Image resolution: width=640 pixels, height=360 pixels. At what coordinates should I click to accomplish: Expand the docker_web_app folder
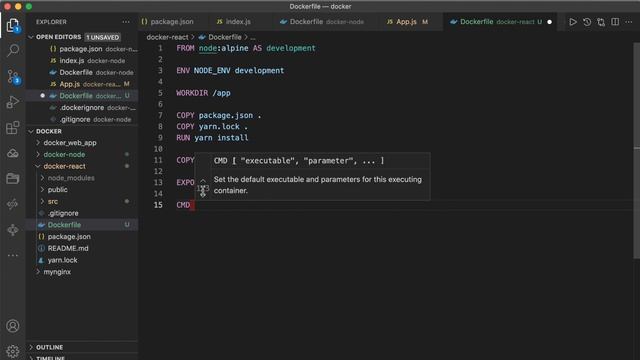coord(70,143)
